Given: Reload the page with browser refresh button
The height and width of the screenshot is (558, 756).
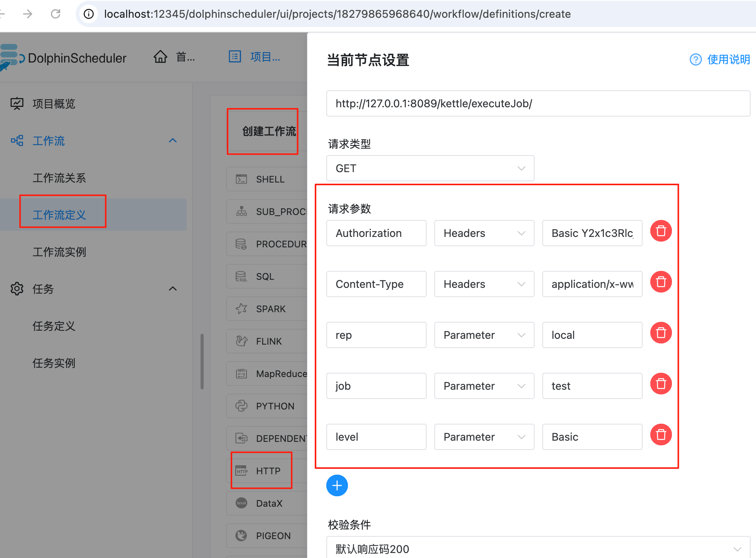Looking at the screenshot, I should click(x=56, y=14).
